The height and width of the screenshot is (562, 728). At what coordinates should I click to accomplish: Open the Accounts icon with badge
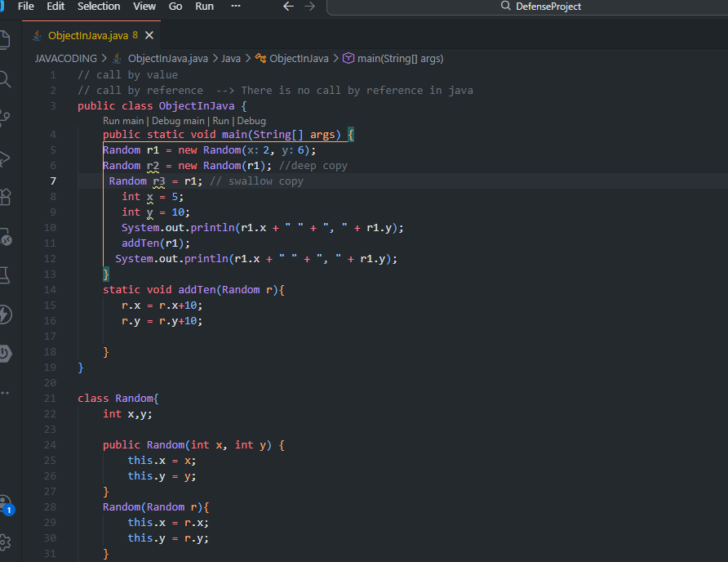pyautogui.click(x=6, y=503)
